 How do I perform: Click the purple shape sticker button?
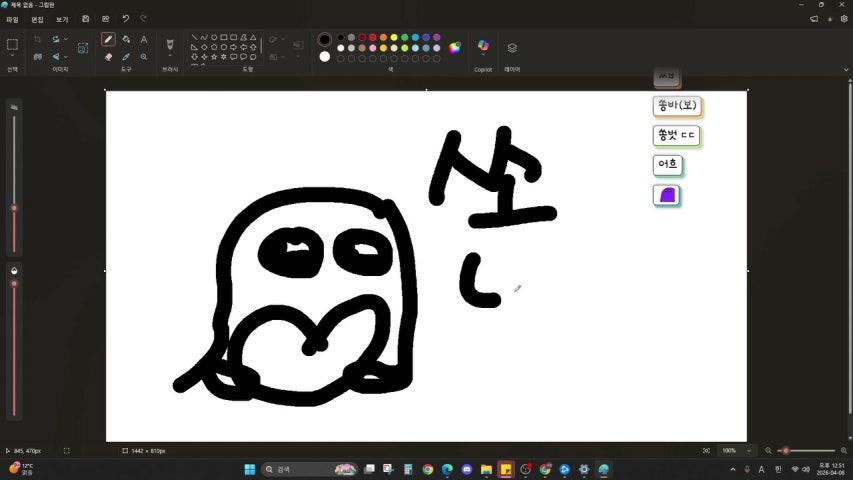(x=667, y=195)
